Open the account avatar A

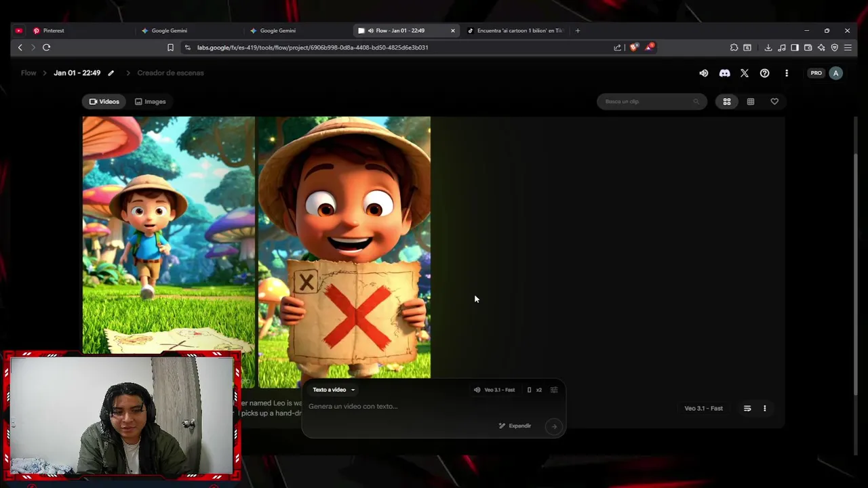click(835, 73)
